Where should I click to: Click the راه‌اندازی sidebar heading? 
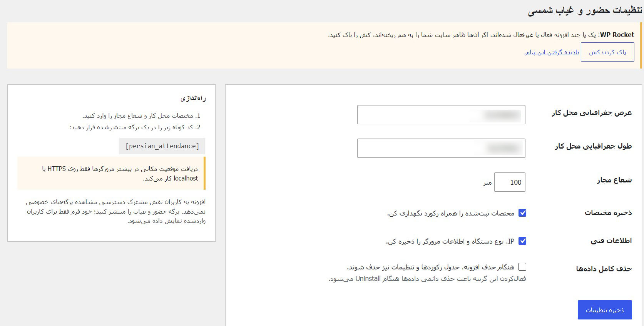click(193, 99)
